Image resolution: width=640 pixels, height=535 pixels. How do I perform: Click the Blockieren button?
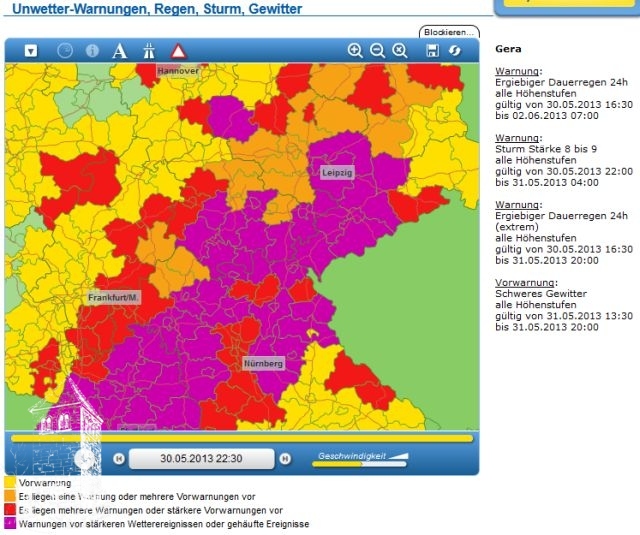click(x=447, y=32)
